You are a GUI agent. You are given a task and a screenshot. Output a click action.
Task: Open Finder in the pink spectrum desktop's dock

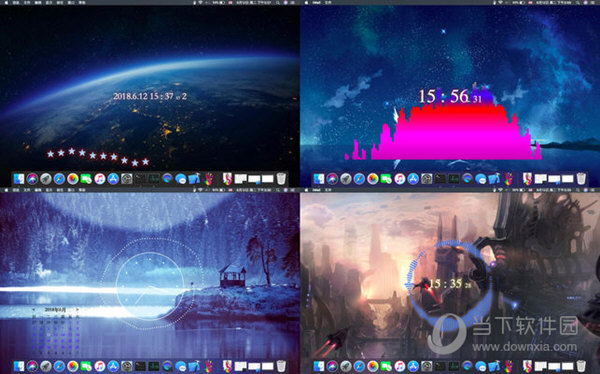pos(318,179)
